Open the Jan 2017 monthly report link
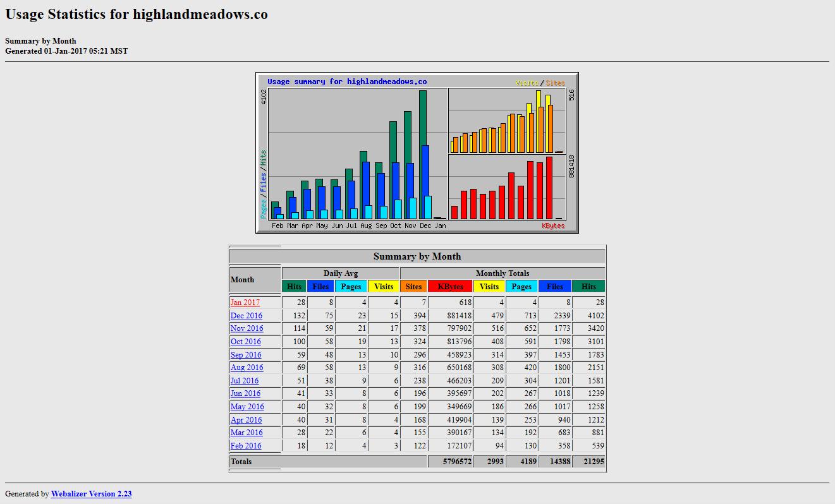Viewport: 835px width, 504px height. [245, 303]
